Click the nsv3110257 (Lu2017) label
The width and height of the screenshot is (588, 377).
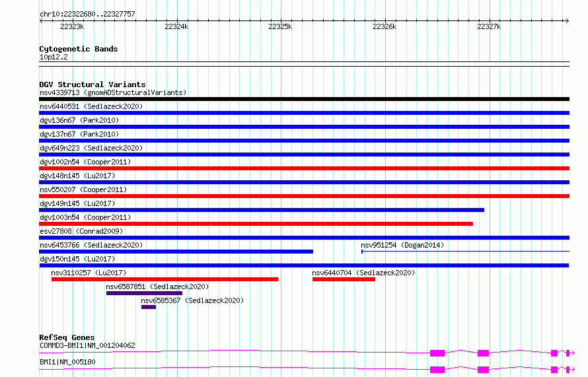click(x=89, y=273)
